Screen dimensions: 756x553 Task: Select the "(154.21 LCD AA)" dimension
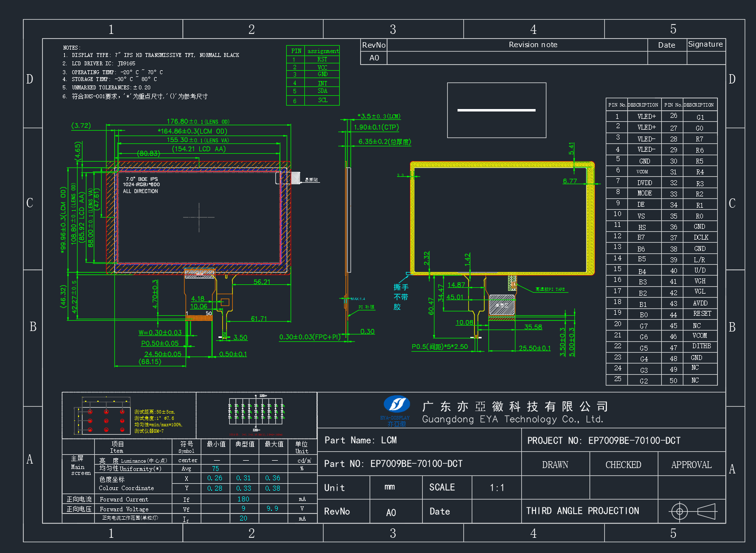[x=198, y=149]
